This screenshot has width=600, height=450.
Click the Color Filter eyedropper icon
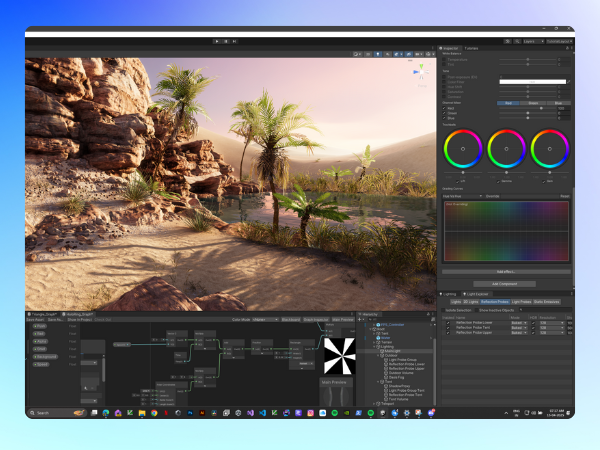click(569, 82)
